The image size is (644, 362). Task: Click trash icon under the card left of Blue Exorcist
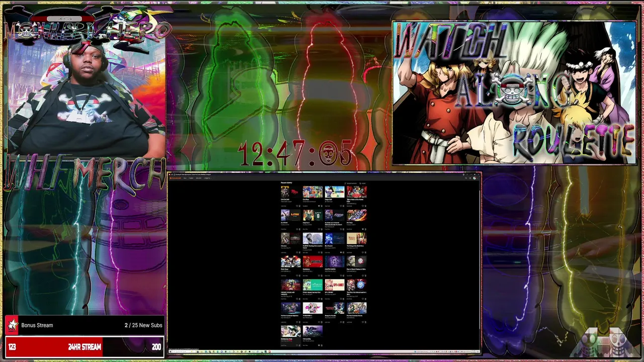[321, 252]
